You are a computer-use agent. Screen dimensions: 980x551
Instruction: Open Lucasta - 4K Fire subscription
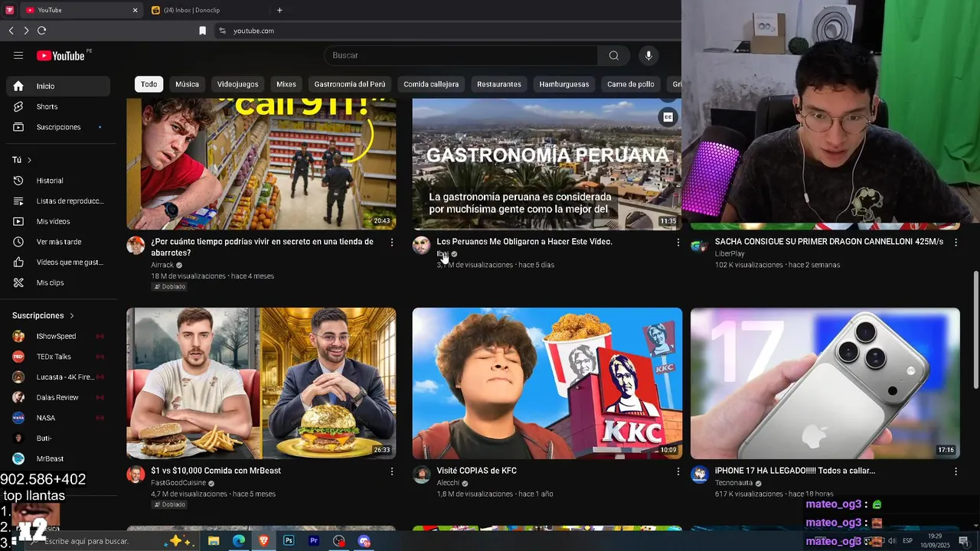click(x=58, y=377)
